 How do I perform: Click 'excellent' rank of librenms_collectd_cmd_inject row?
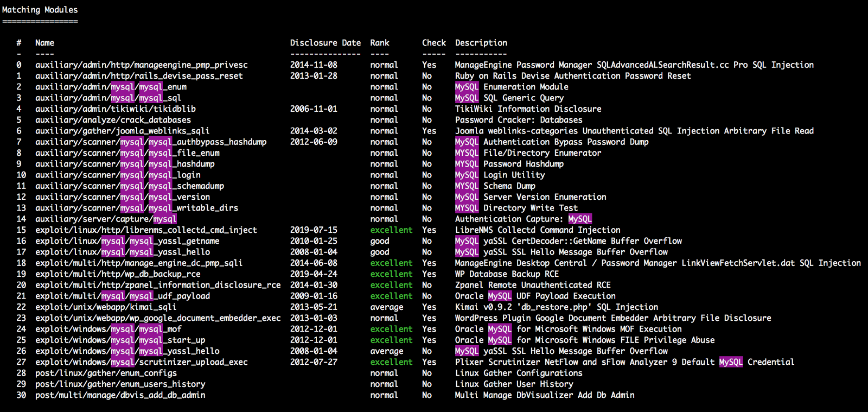392,230
